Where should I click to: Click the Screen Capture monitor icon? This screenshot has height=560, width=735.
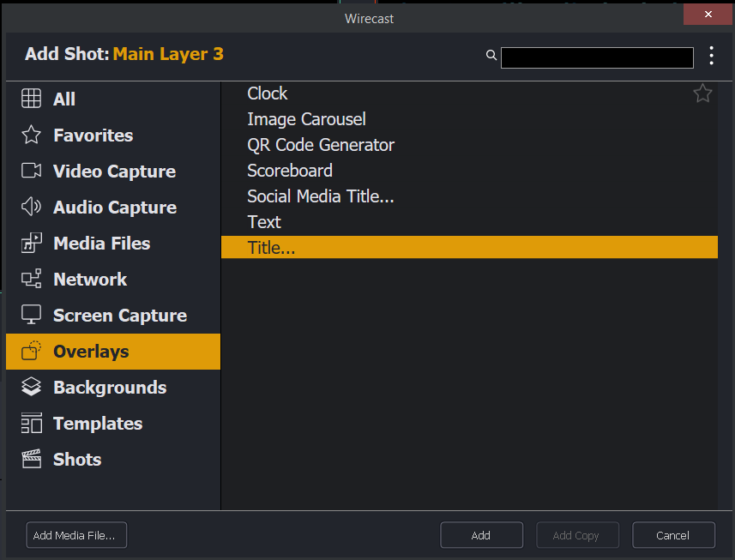point(32,315)
